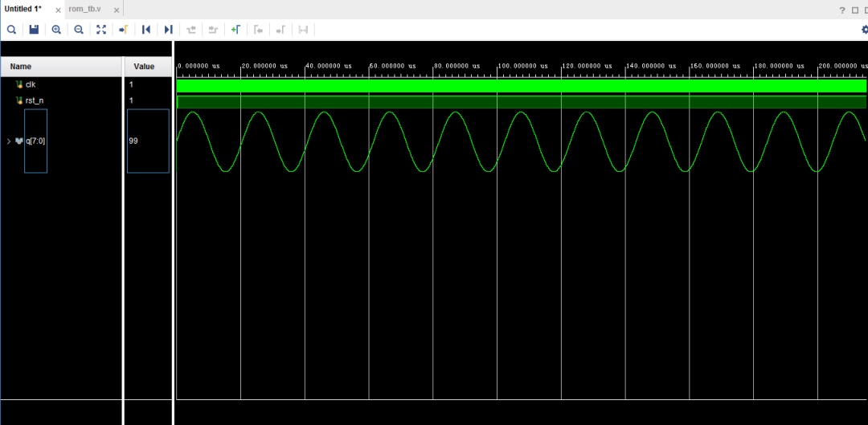Save the waveform configuration
The height and width of the screenshot is (425, 868).
coord(34,30)
